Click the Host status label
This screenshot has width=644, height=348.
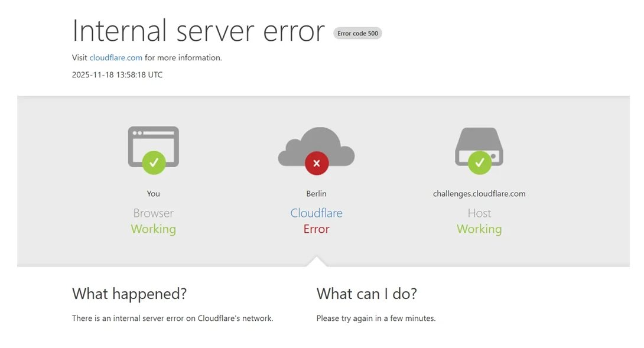pyautogui.click(x=479, y=213)
